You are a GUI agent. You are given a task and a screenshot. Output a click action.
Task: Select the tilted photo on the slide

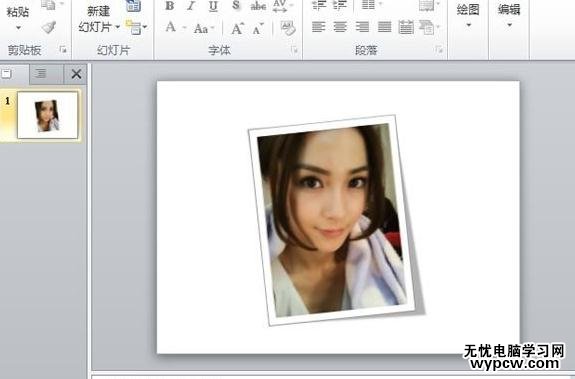pyautogui.click(x=332, y=220)
